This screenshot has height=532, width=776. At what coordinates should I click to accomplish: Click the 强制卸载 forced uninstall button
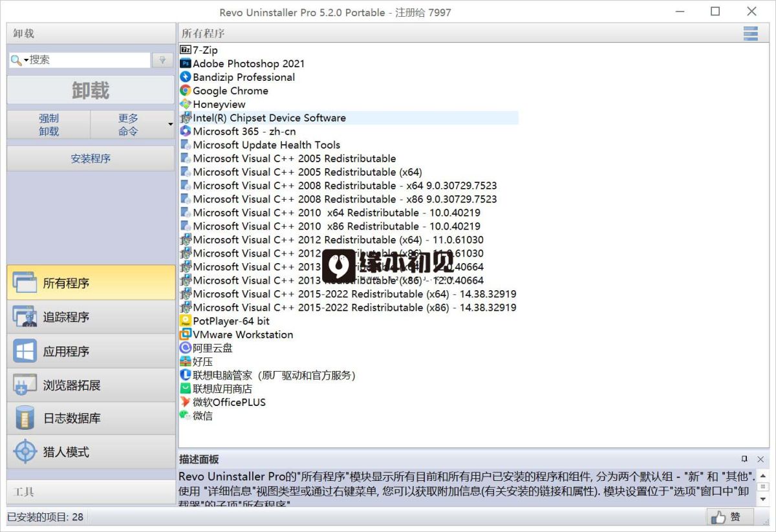[x=48, y=124]
